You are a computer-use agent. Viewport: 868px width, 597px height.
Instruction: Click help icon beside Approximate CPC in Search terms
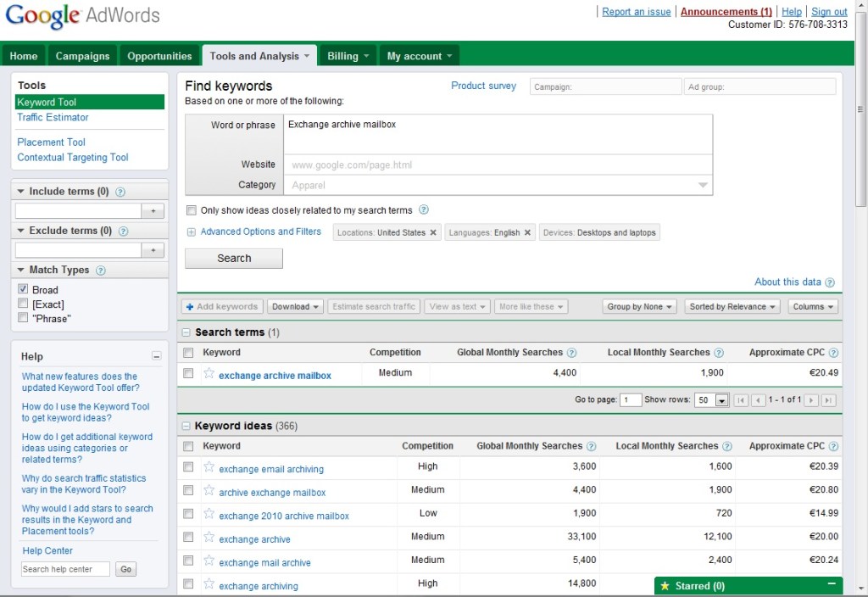(833, 353)
